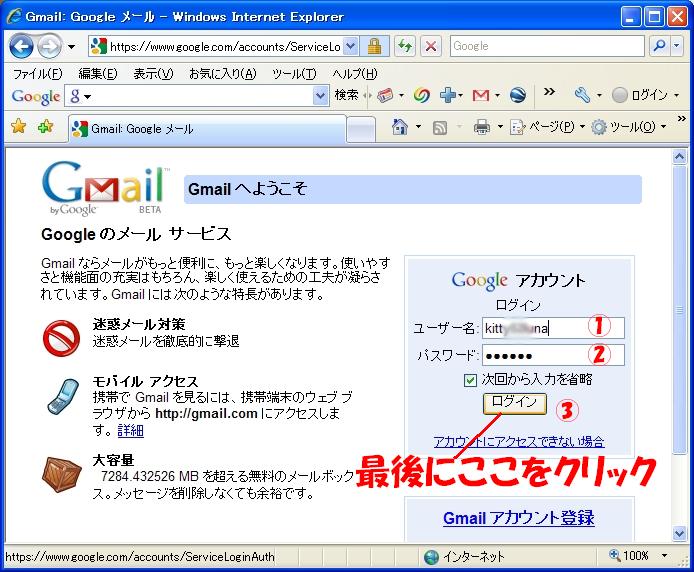Click the browser Forward arrow button
Image resolution: width=694 pixels, height=572 pixels.
pos(49,46)
